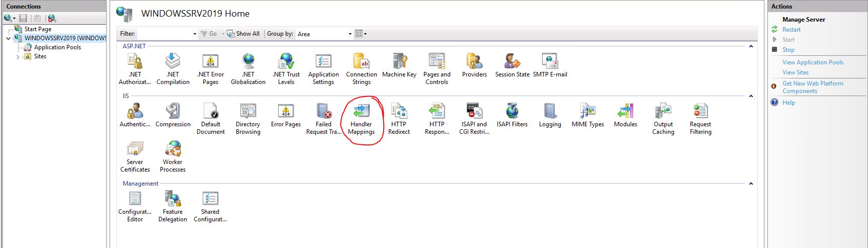This screenshot has height=248, width=868.
Task: Open Machine Key feature
Action: 399,65
